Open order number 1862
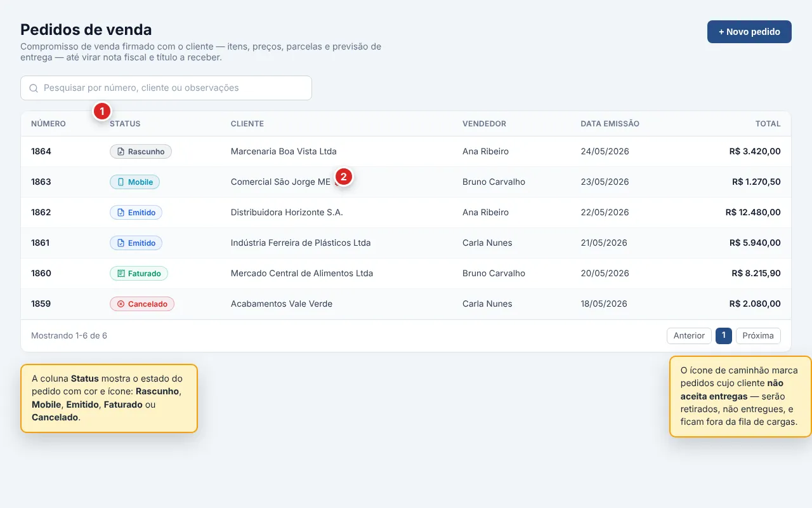 41,213
